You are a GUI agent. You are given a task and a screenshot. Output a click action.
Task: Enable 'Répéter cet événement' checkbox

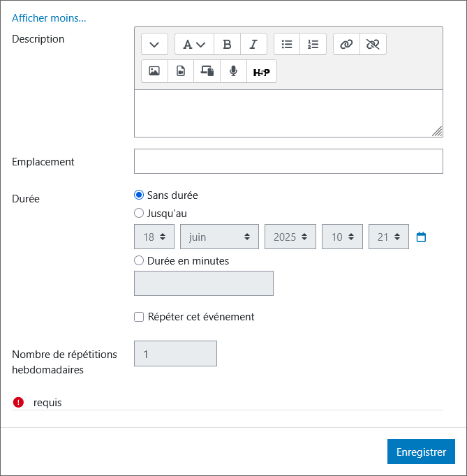pyautogui.click(x=139, y=317)
